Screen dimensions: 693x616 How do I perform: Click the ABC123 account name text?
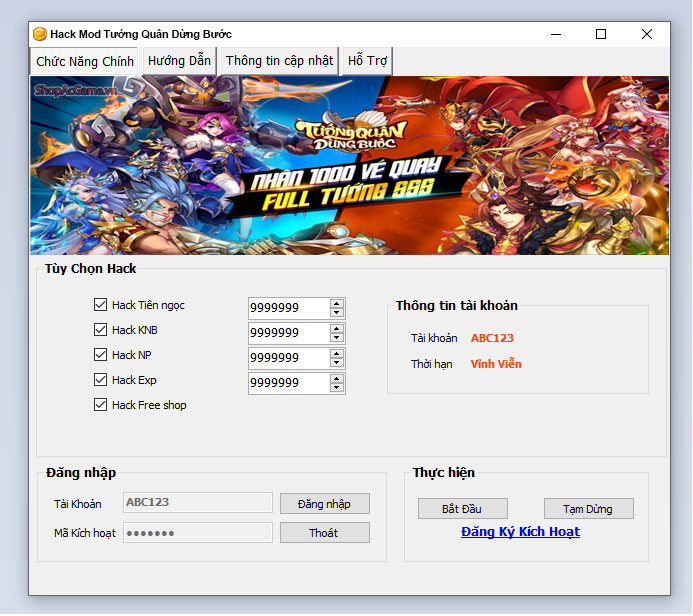click(x=492, y=338)
